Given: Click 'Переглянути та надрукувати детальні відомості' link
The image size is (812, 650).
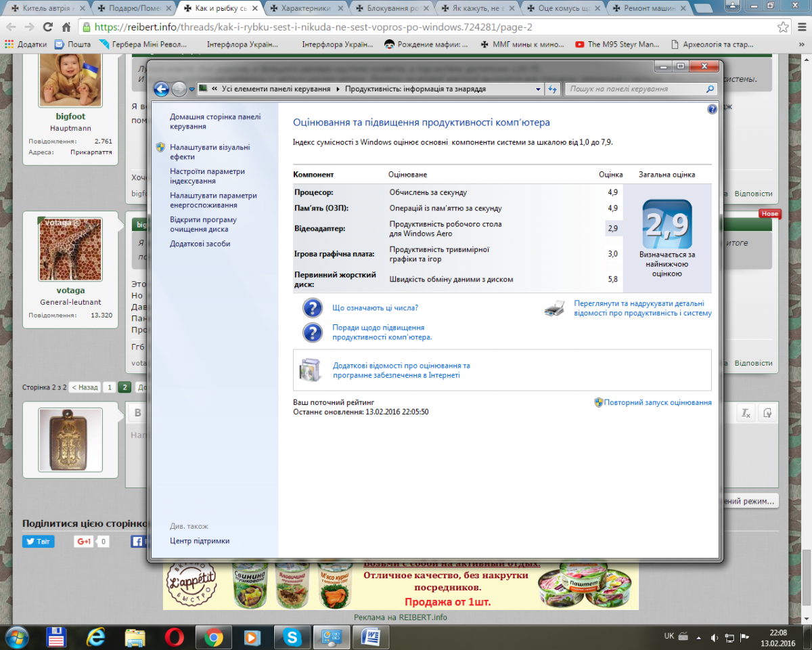Looking at the screenshot, I should click(643, 309).
